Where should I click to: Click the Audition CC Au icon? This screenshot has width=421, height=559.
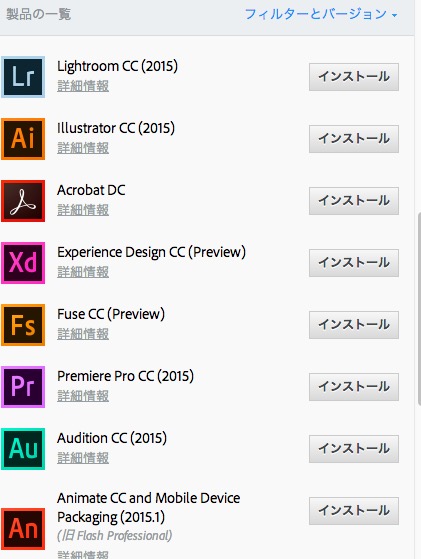(23, 449)
